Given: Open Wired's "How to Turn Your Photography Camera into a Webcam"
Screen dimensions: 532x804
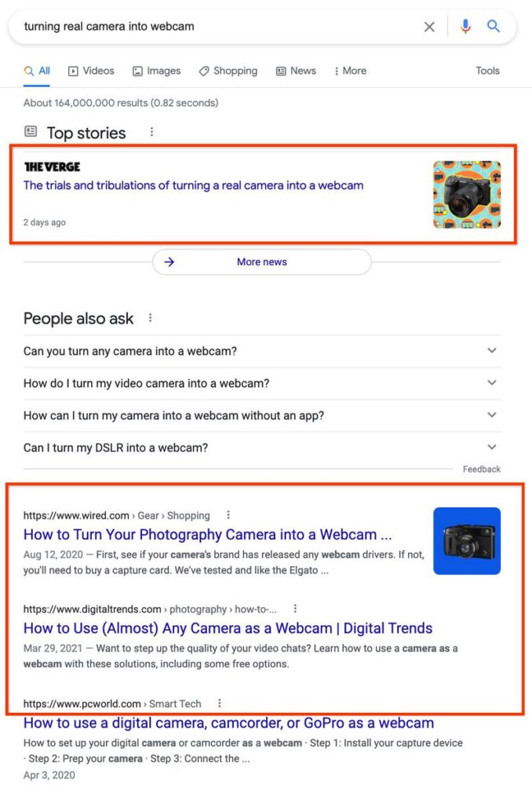Looking at the screenshot, I should (208, 534).
